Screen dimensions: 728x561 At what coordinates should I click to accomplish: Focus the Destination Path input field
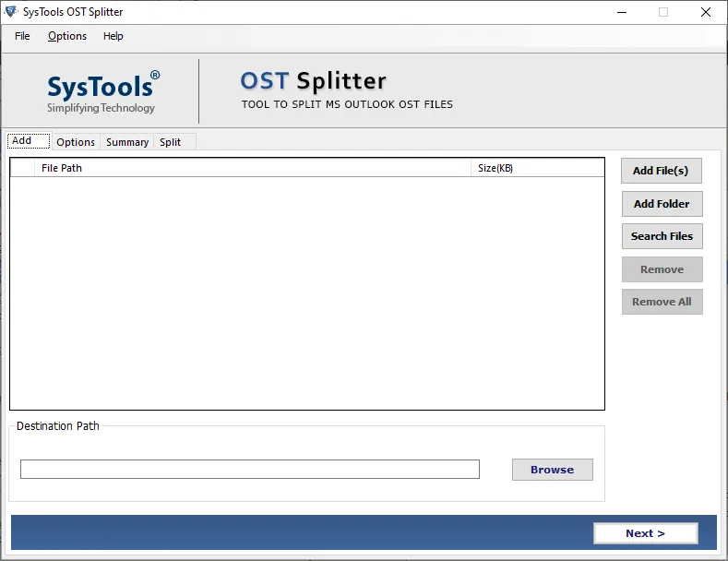(x=250, y=469)
